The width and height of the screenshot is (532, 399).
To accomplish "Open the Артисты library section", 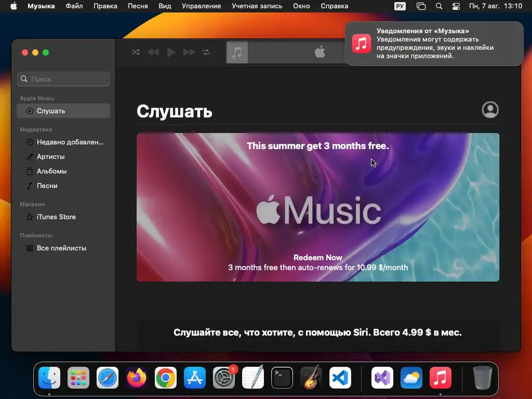I will (x=63, y=157).
